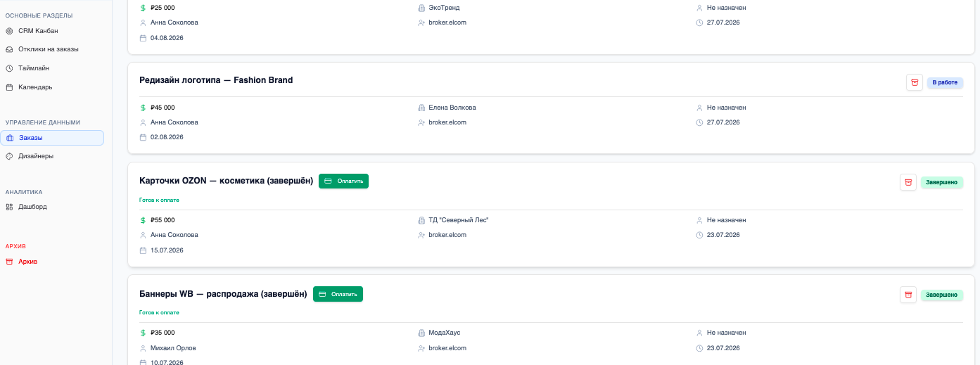This screenshot has width=980, height=365.
Task: Click Готов к оплате under Карточки OZON
Action: coord(159,200)
